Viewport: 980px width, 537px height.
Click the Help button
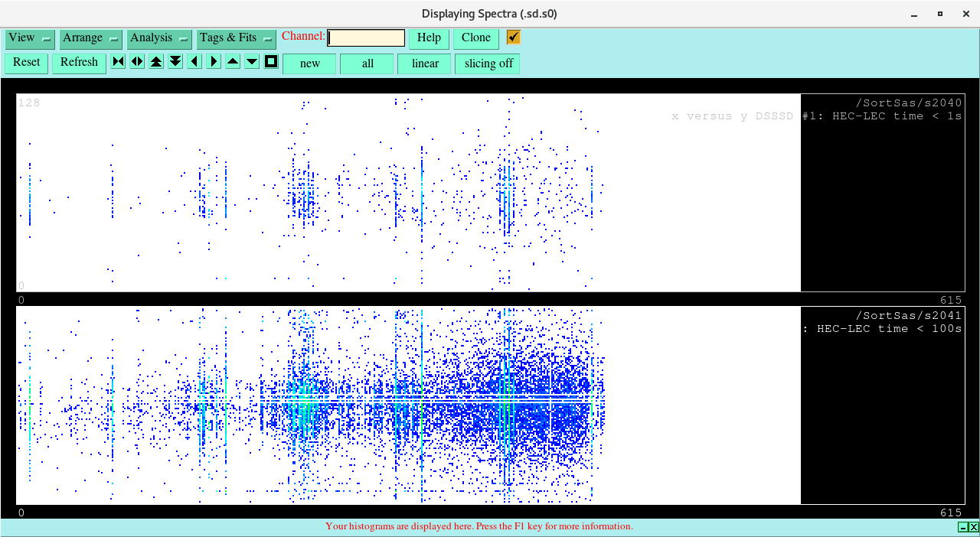(x=429, y=38)
